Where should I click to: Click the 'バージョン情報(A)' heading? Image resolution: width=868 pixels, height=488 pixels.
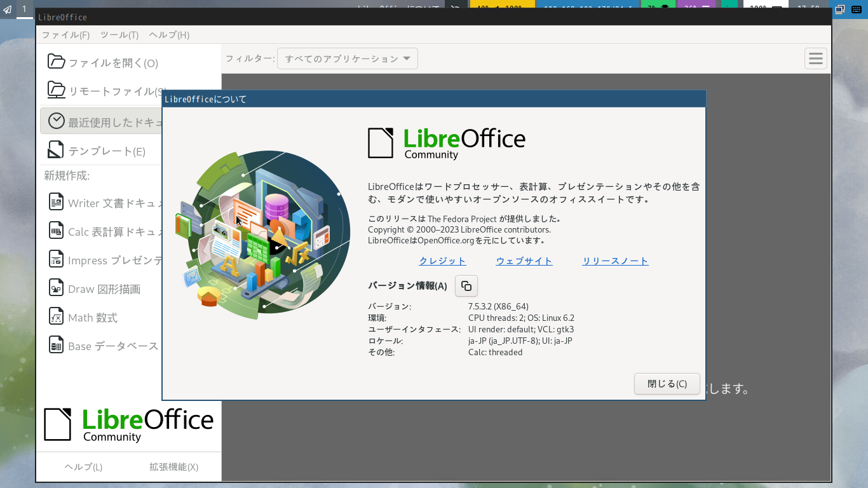[407, 286]
